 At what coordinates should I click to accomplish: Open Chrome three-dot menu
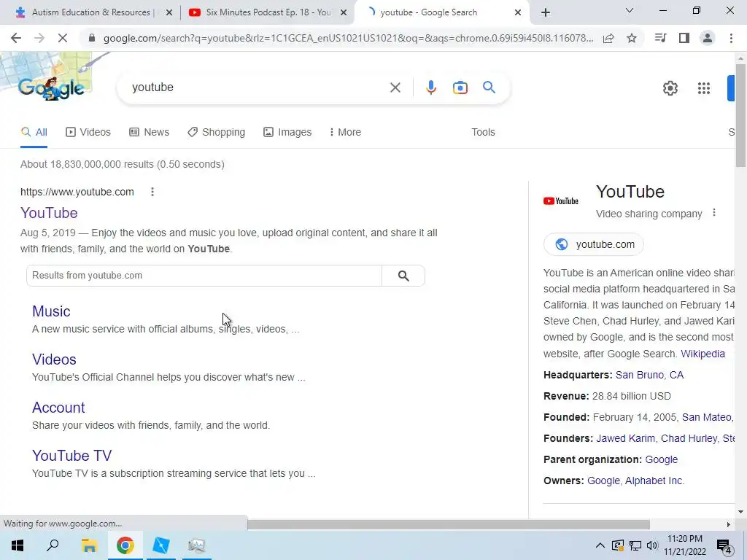pyautogui.click(x=731, y=38)
